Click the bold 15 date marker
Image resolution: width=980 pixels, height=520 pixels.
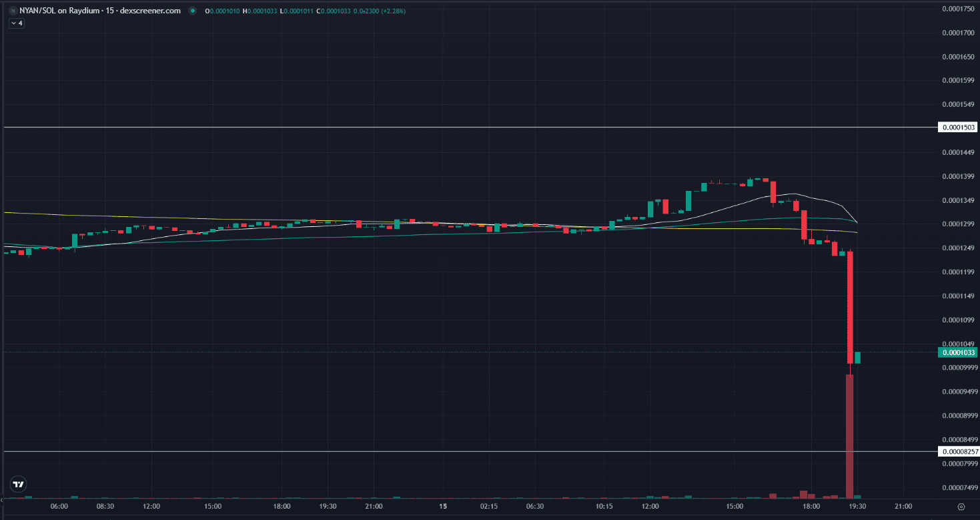[443, 507]
